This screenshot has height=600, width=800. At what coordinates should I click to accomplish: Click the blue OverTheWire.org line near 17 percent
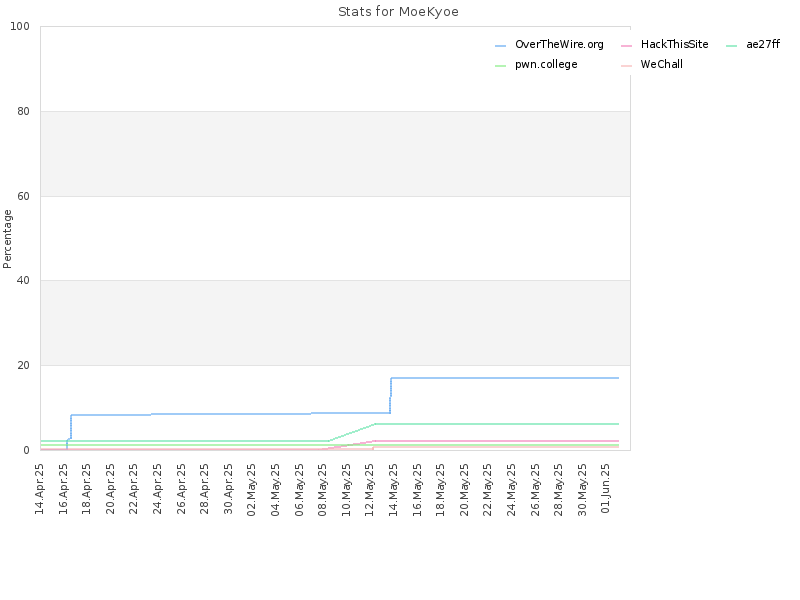click(505, 378)
